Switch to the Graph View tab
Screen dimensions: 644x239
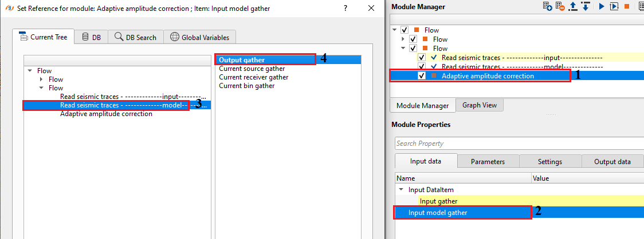pyautogui.click(x=480, y=105)
